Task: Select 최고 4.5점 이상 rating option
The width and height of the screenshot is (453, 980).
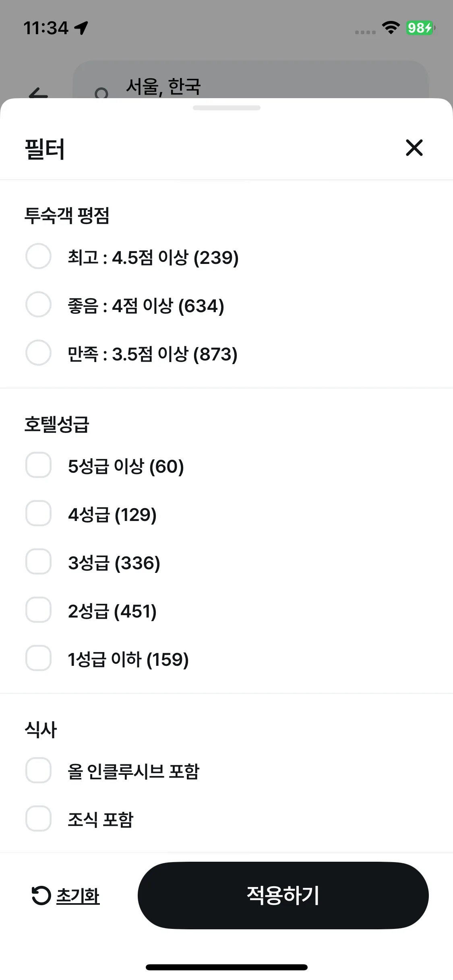Action: pos(38,256)
